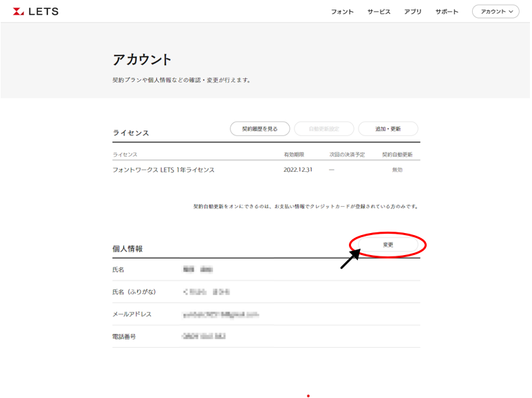Click 契約自動更新 column header
The height and width of the screenshot is (398, 532).
coord(397,155)
